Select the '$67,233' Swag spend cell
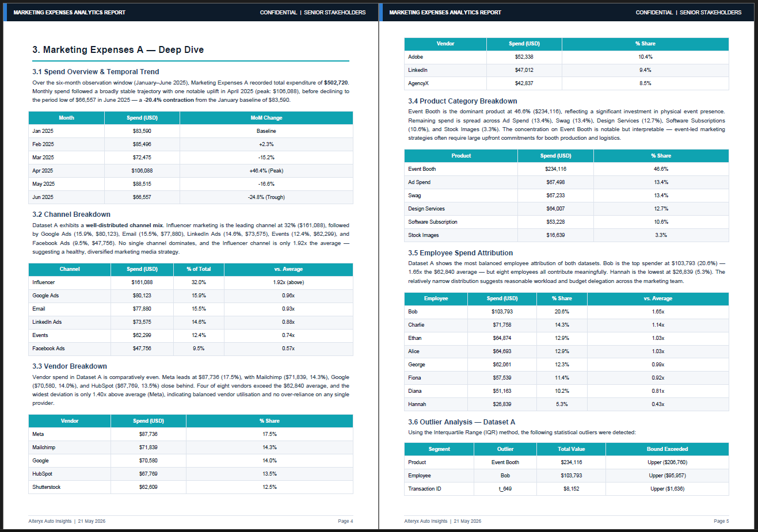The image size is (758, 532). (555, 196)
